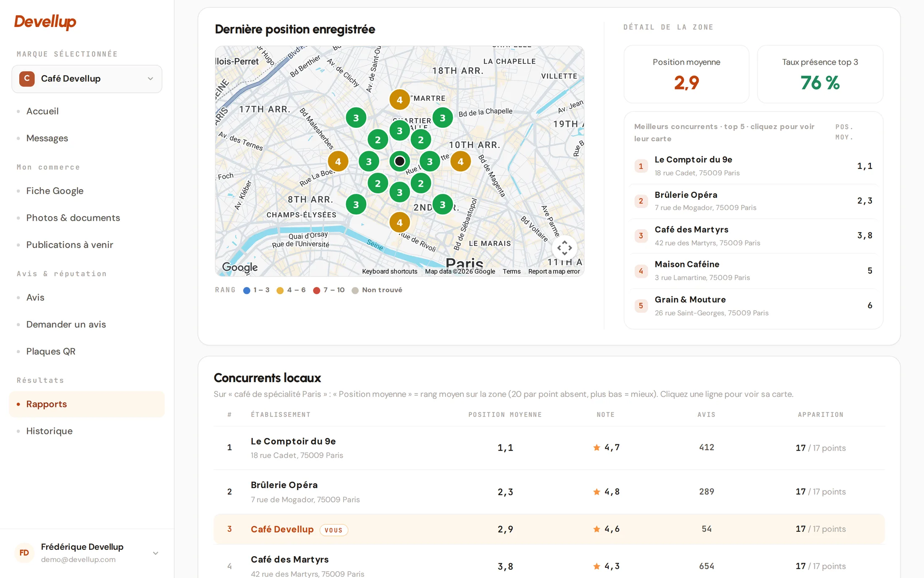Click the Position moyenne 2,9 card

(686, 74)
